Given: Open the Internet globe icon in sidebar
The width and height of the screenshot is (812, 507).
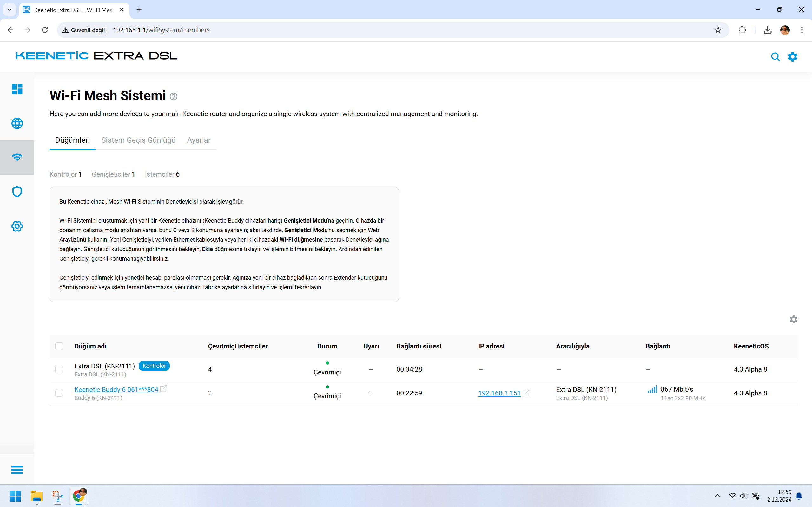Looking at the screenshot, I should click(17, 123).
